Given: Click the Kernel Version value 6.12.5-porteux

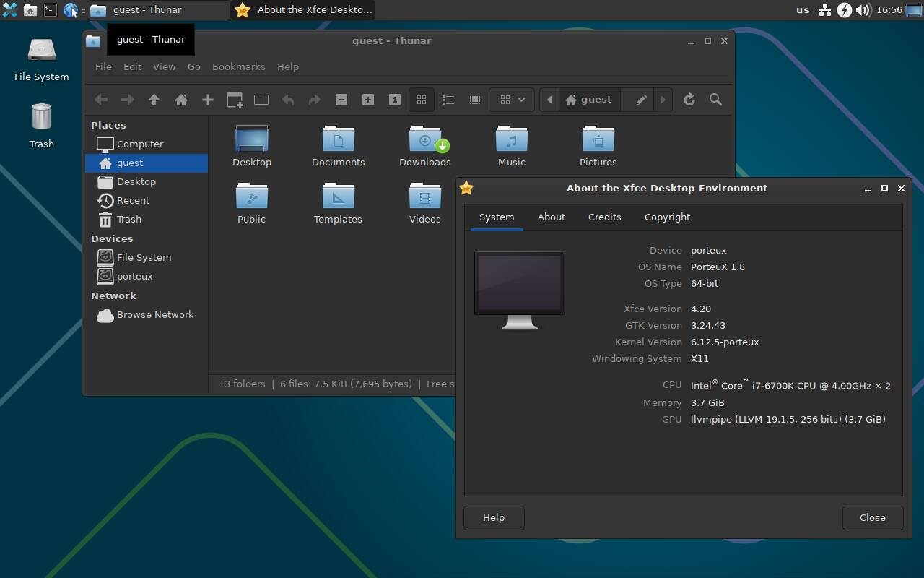Looking at the screenshot, I should coord(725,342).
